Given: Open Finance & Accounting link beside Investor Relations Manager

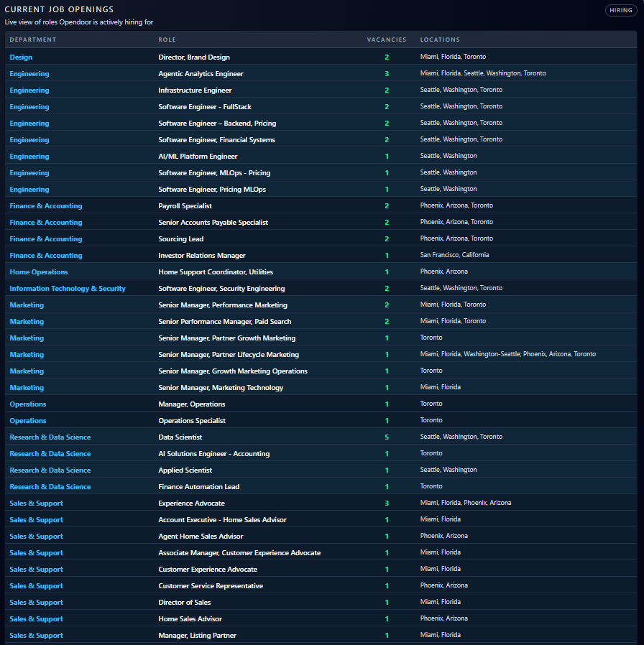Looking at the screenshot, I should 46,256.
